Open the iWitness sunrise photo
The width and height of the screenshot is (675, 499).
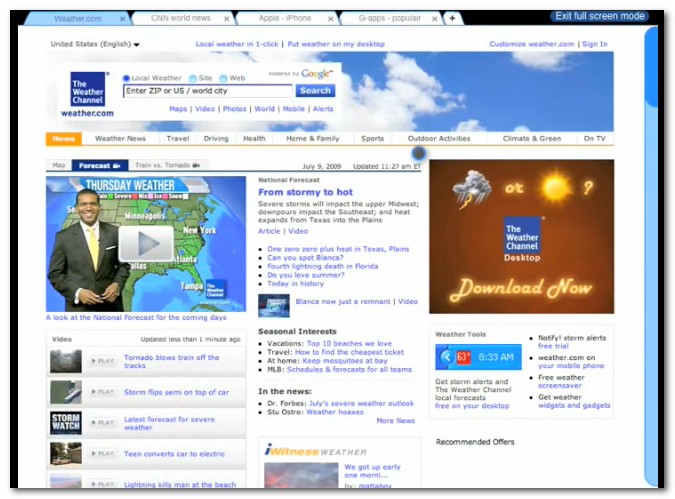pos(301,475)
